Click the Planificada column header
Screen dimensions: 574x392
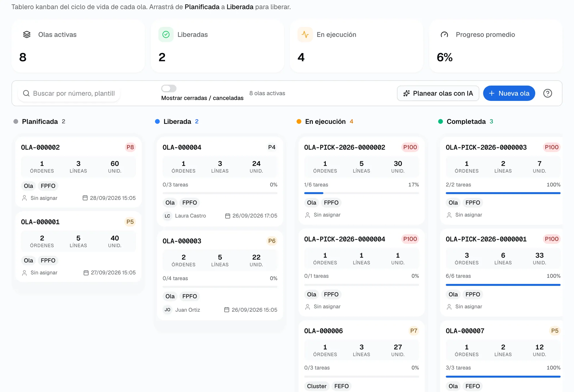click(40, 122)
